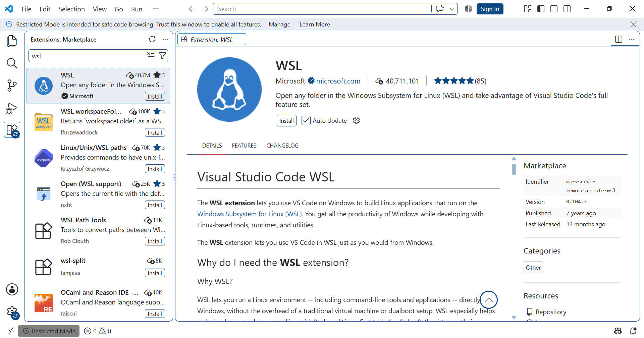Open Copilot status bar icon
This screenshot has height=338, width=644.
(x=618, y=331)
